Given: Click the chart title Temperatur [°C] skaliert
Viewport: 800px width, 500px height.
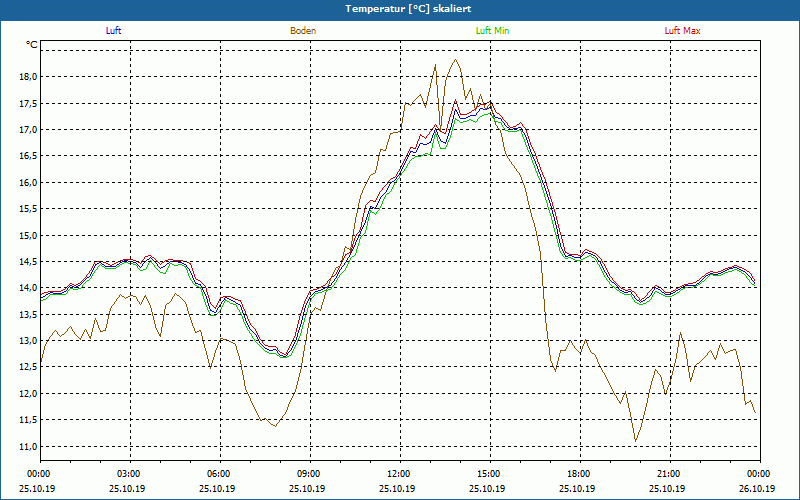Looking at the screenshot, I should [x=408, y=9].
